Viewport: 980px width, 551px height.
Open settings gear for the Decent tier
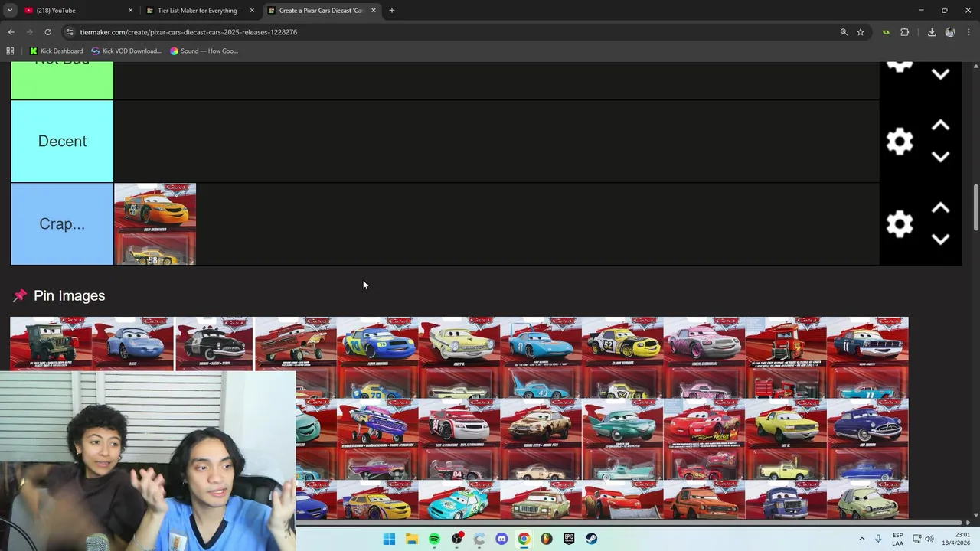900,142
